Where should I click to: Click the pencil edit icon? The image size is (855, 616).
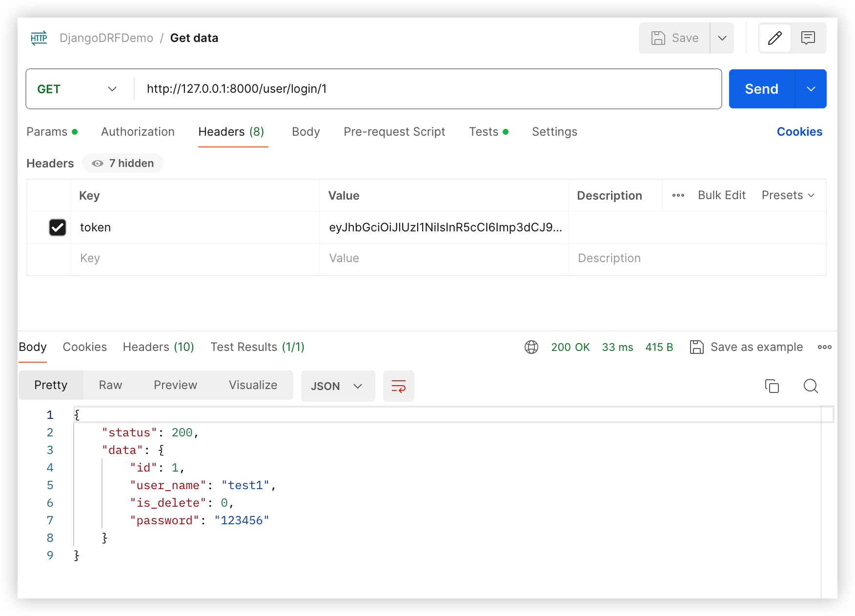tap(774, 38)
